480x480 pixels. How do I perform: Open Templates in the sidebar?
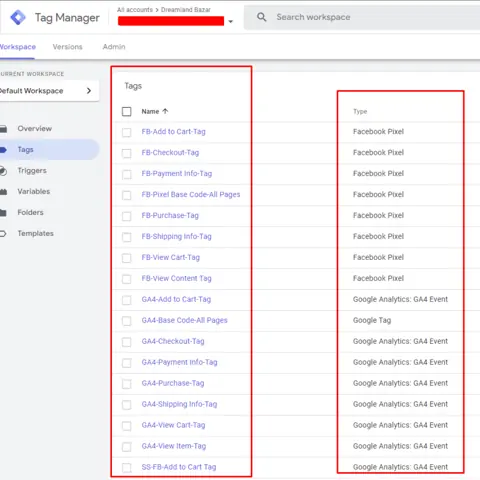36,234
